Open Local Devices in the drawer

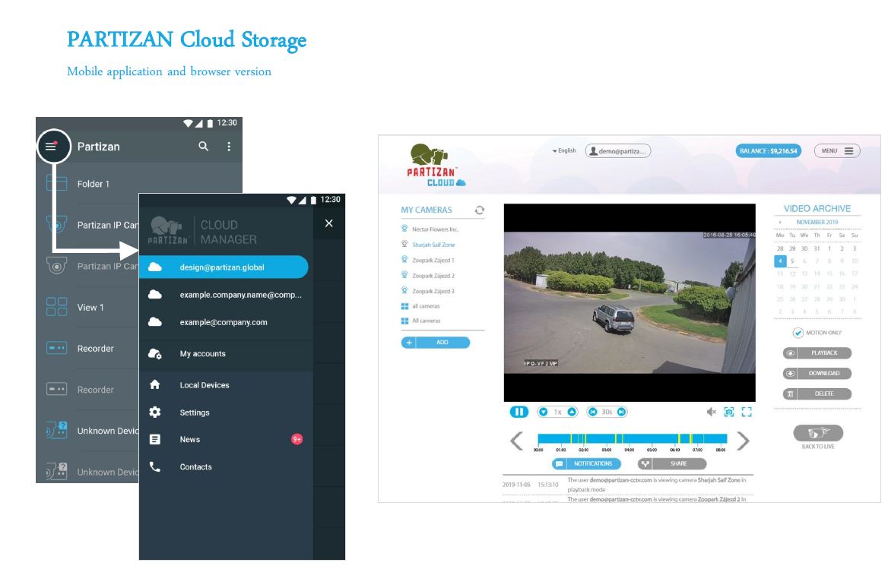(225, 385)
